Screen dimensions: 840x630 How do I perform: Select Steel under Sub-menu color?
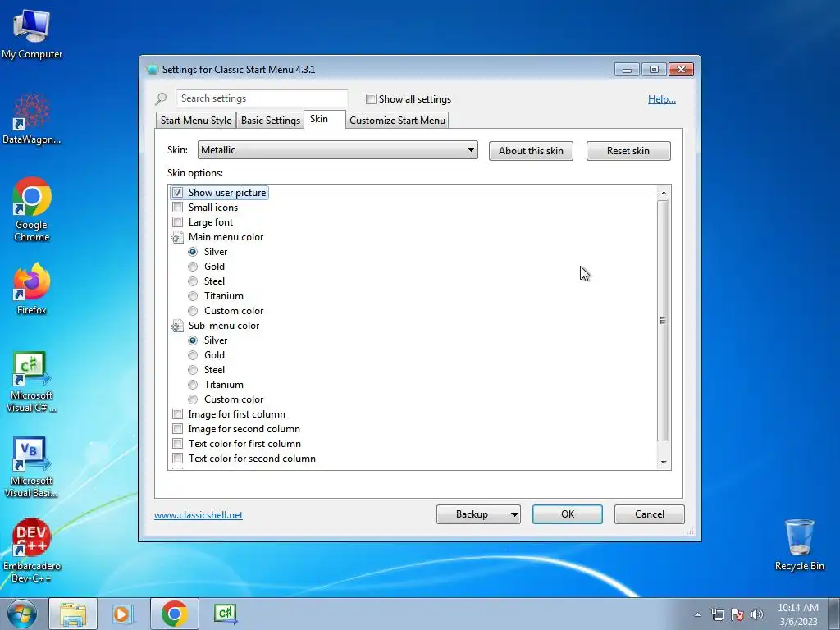click(x=193, y=370)
